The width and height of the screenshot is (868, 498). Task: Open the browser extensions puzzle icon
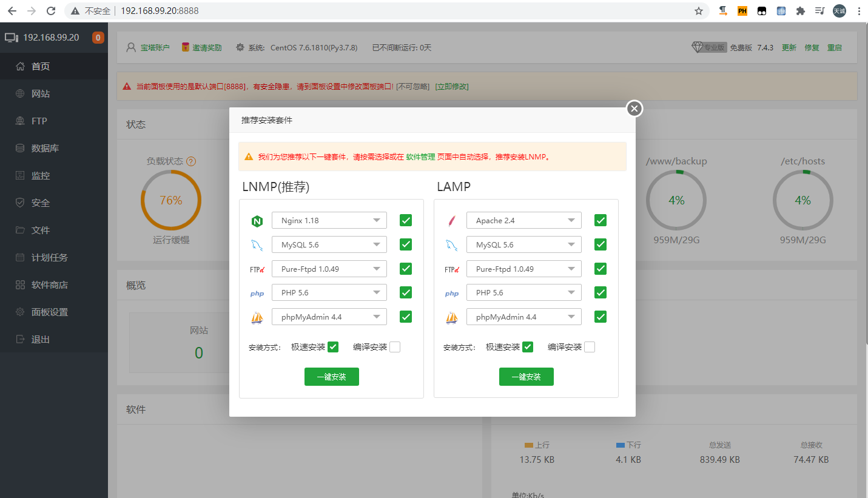801,11
